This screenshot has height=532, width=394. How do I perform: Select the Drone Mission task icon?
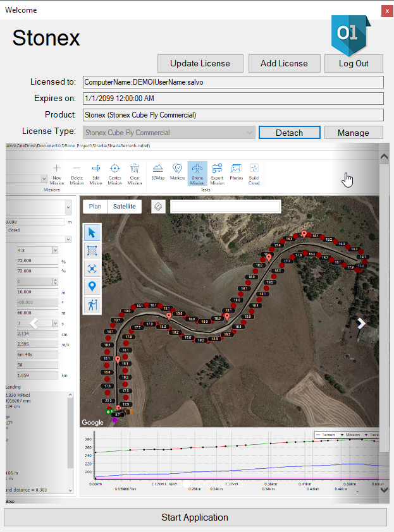point(197,173)
